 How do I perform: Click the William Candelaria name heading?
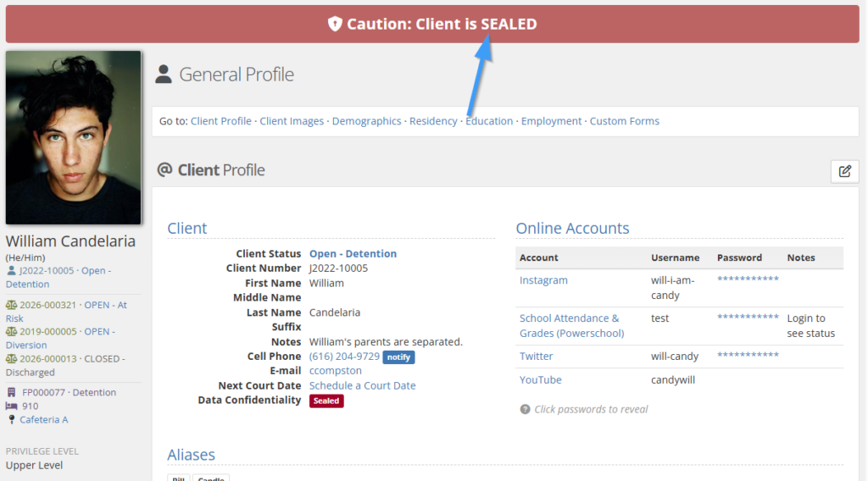[x=70, y=241]
